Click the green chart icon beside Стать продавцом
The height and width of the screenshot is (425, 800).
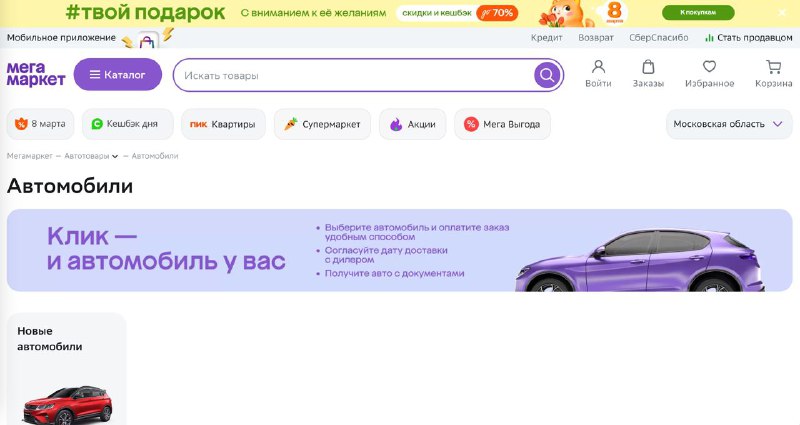(x=709, y=38)
